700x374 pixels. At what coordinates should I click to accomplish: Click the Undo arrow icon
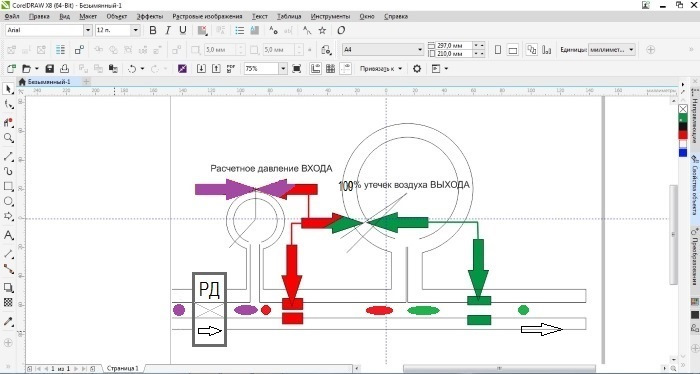click(132, 69)
